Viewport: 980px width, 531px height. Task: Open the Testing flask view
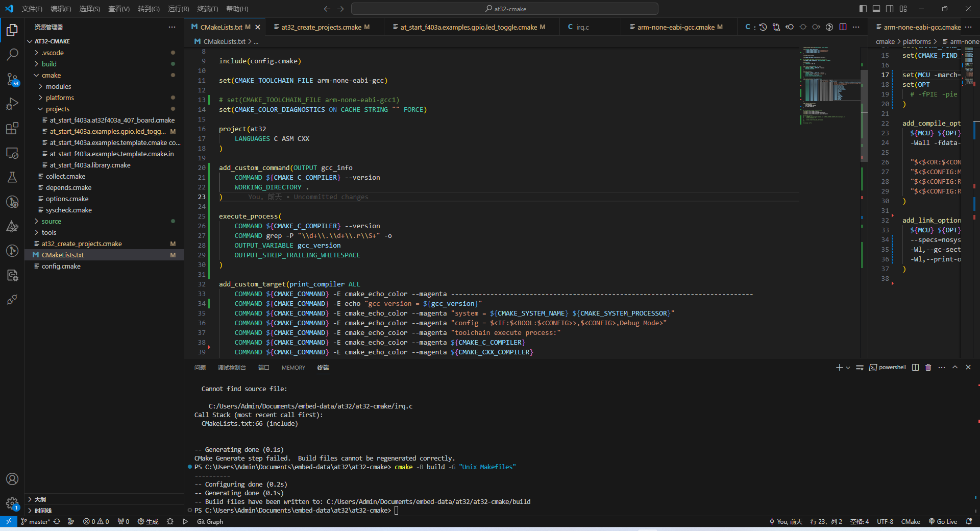(12, 177)
